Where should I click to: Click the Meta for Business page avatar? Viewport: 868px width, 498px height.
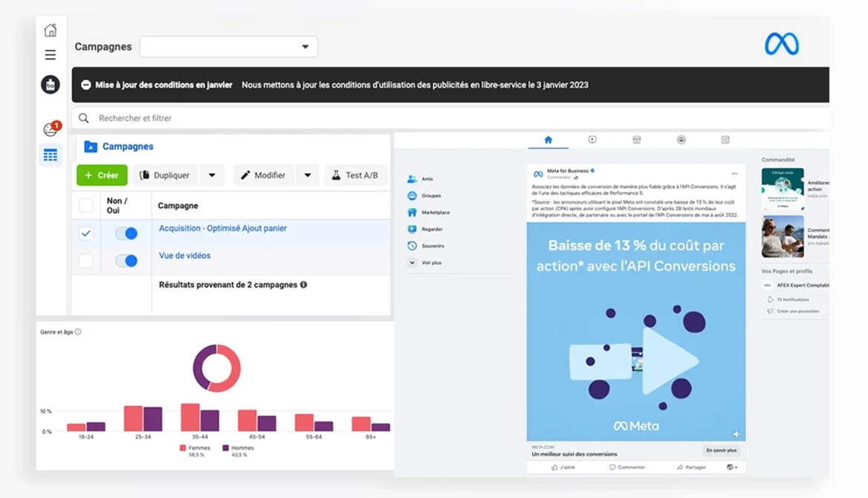(538, 174)
